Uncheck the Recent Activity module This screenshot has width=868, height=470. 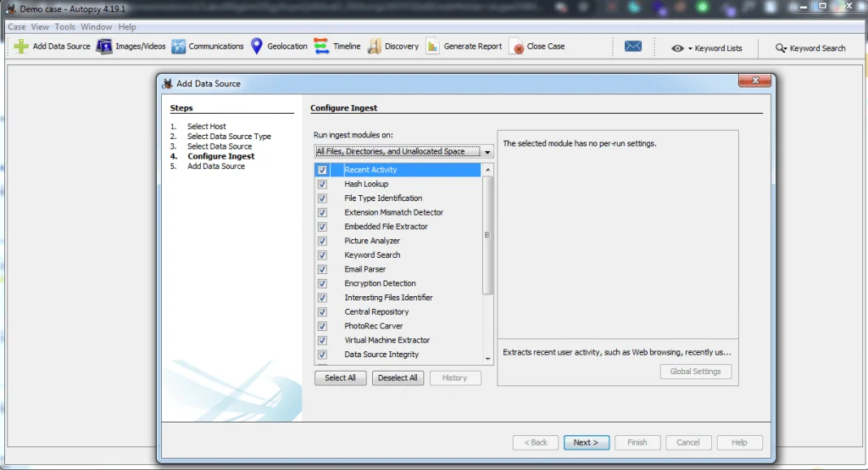322,170
